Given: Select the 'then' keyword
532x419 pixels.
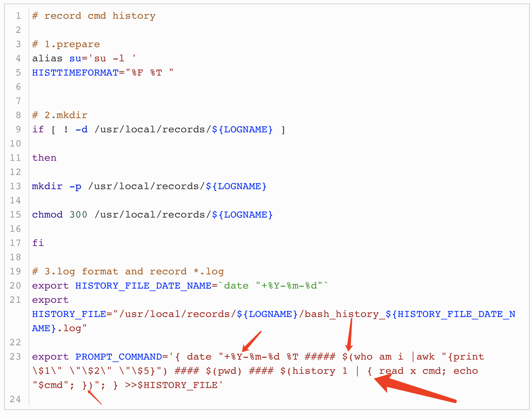Looking at the screenshot, I should [x=44, y=158].
